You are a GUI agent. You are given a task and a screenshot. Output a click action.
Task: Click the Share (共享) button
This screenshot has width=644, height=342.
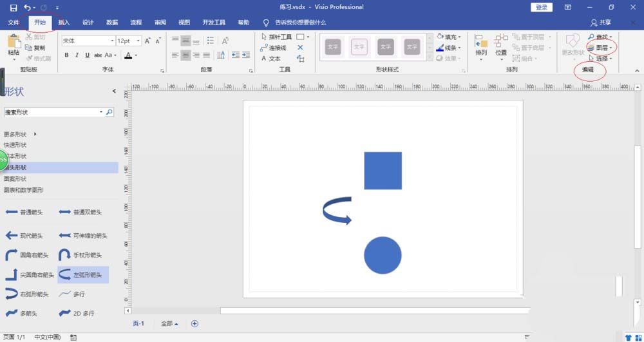(x=601, y=23)
